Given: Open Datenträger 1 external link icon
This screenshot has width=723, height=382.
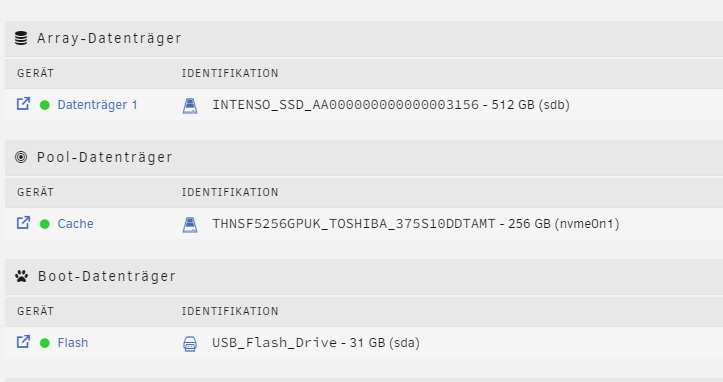Looking at the screenshot, I should pyautogui.click(x=24, y=104).
